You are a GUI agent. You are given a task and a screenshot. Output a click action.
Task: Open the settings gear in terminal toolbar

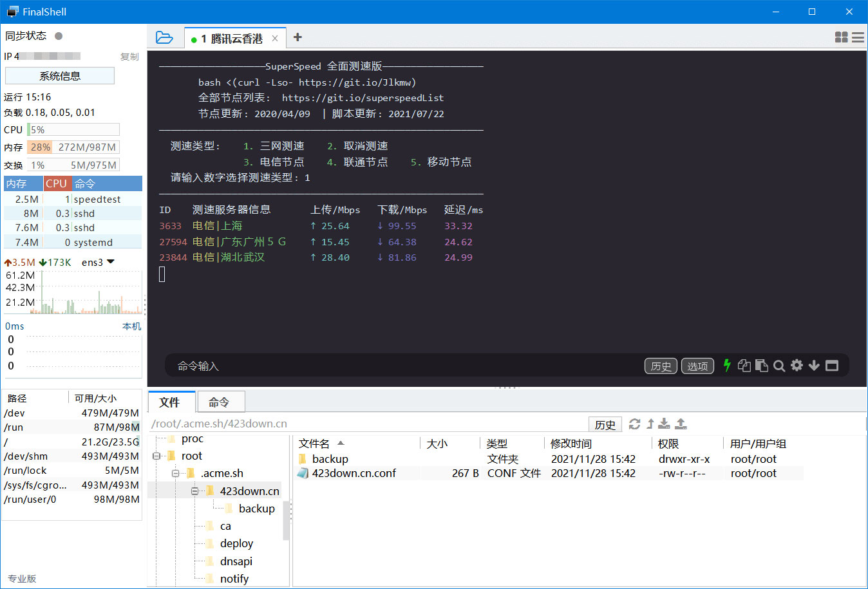[797, 365]
